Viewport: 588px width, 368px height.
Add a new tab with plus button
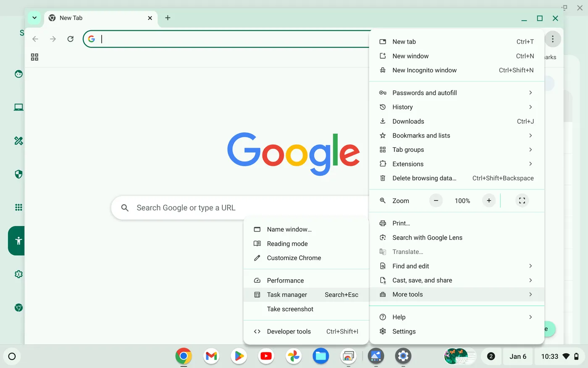click(x=168, y=18)
